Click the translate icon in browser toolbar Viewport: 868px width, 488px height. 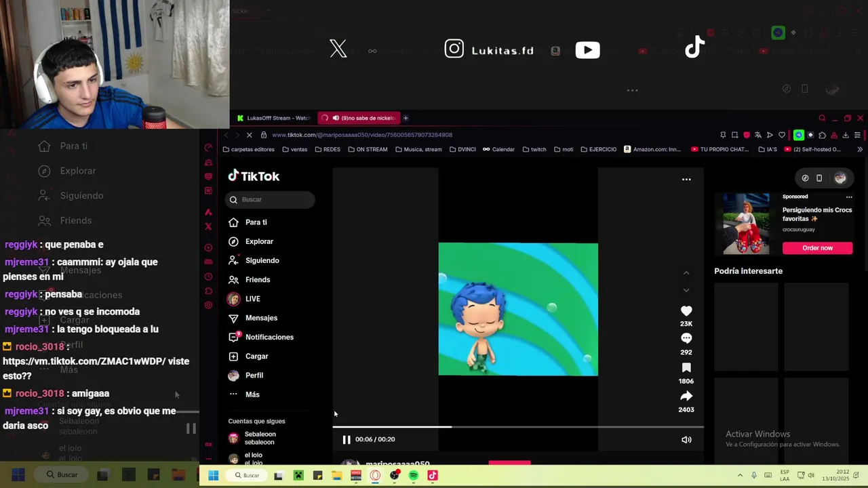point(758,135)
